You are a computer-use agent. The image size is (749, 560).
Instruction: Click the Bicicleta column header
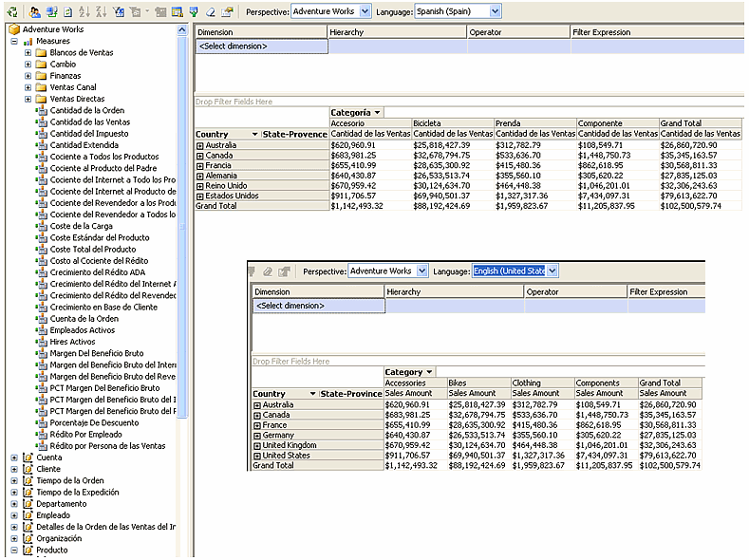click(427, 123)
